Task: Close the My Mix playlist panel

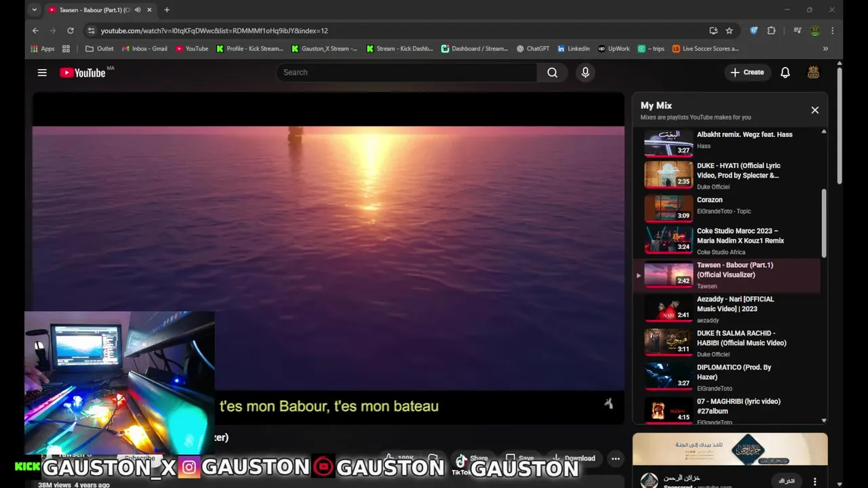Action: tap(815, 110)
